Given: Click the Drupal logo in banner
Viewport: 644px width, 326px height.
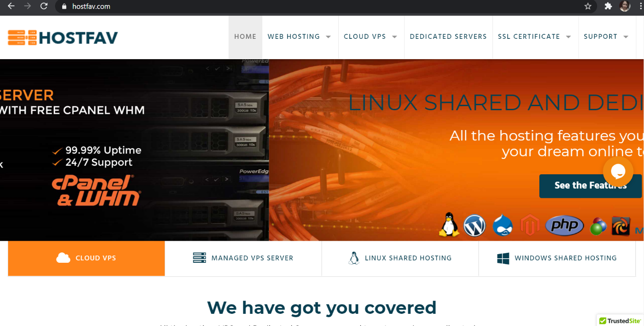Looking at the screenshot, I should click(x=503, y=225).
